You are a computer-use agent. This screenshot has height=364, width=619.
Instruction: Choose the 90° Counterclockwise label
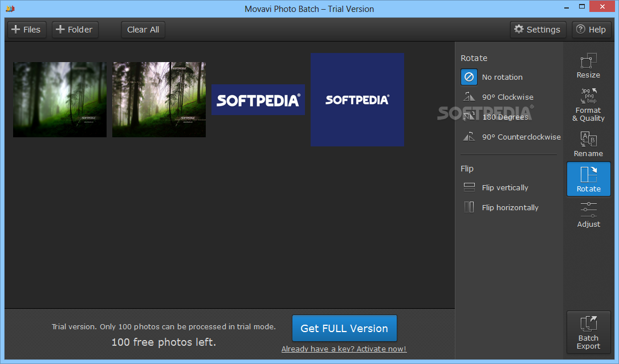point(521,137)
